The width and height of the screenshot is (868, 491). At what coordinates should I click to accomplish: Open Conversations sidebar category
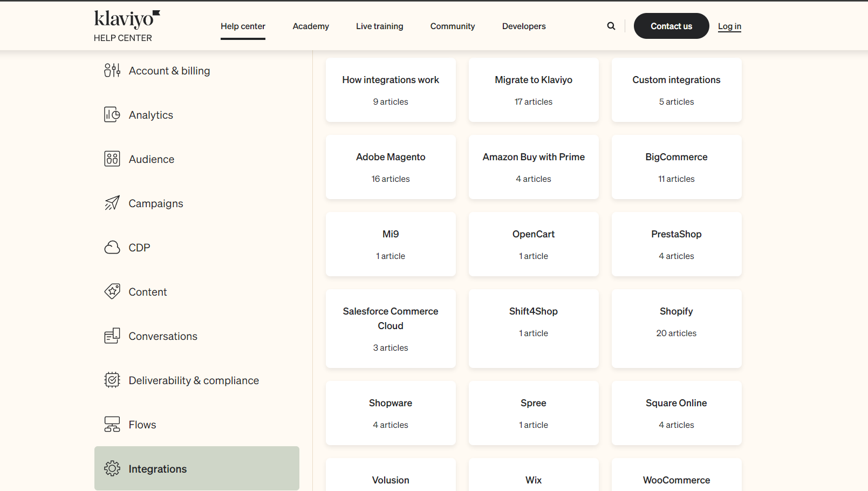(x=197, y=336)
